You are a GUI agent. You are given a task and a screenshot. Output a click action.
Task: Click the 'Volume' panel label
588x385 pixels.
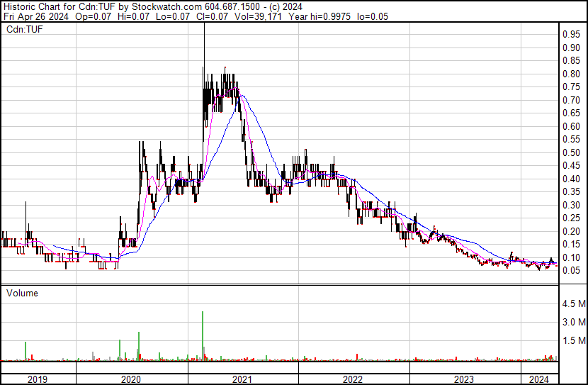[x=22, y=293]
